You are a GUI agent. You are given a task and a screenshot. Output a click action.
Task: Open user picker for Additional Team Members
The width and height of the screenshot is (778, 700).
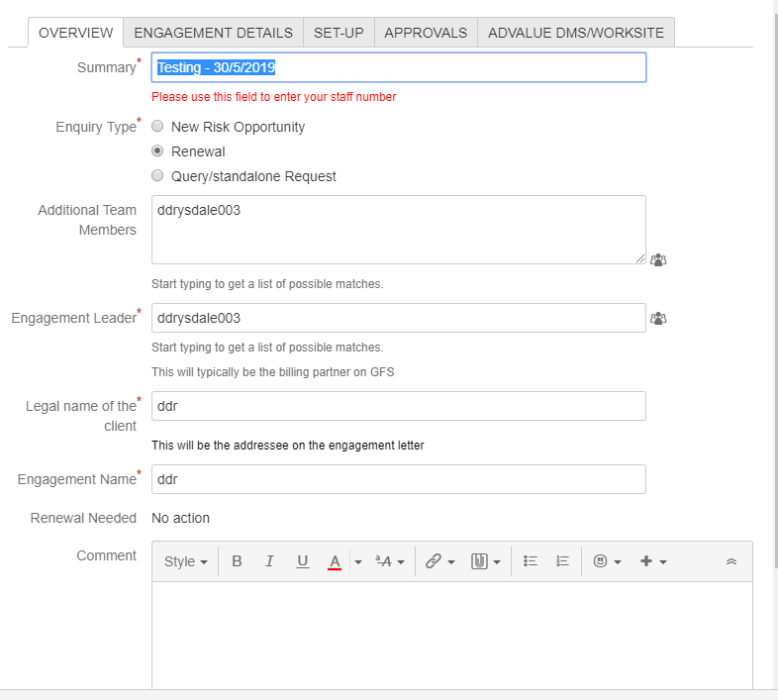pyautogui.click(x=658, y=259)
